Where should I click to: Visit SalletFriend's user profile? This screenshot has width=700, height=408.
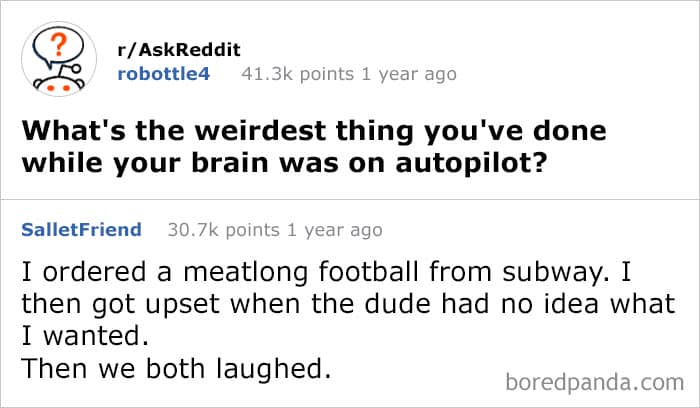point(81,230)
